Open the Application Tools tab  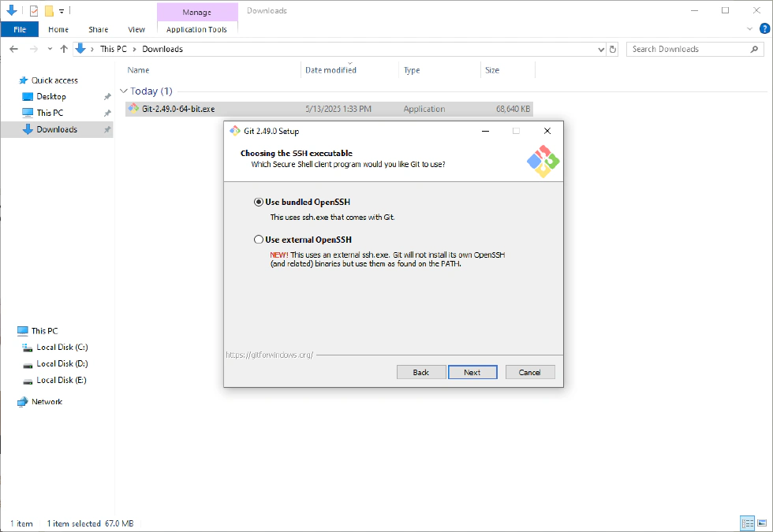click(196, 29)
